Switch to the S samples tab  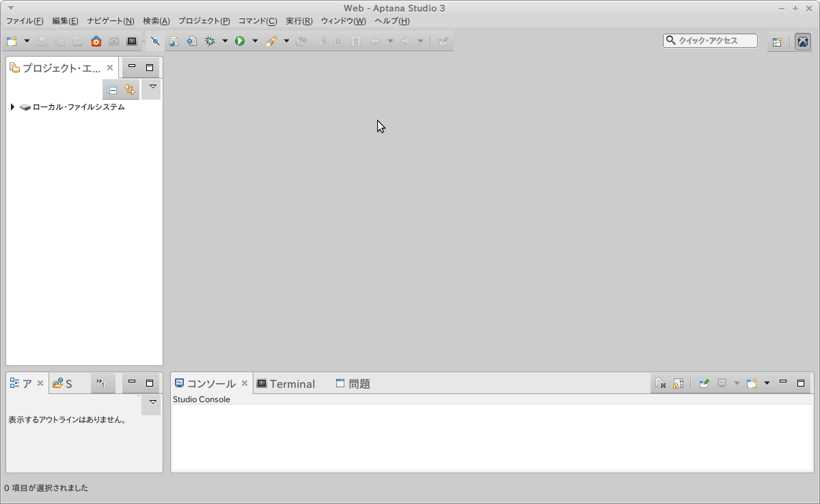pyautogui.click(x=63, y=384)
